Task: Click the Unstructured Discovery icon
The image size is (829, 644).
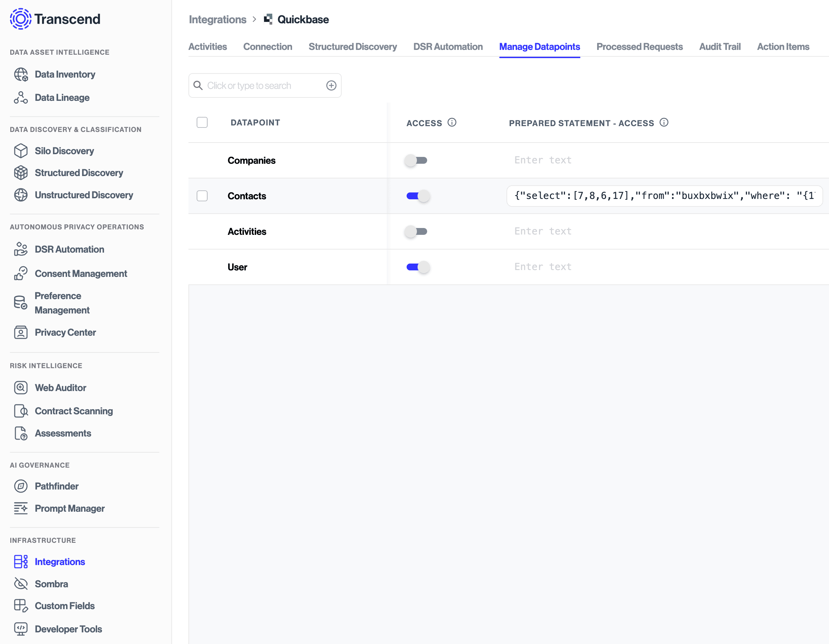Action: (21, 195)
